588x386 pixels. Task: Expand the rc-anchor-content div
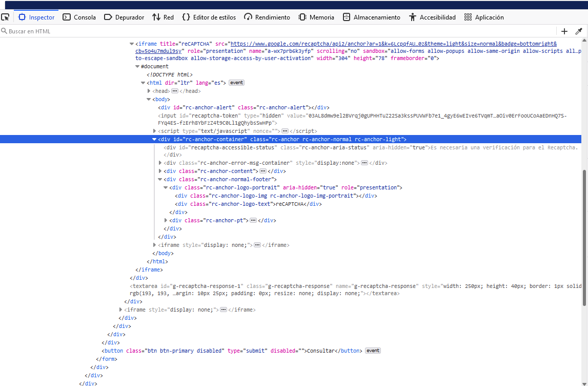coord(160,171)
